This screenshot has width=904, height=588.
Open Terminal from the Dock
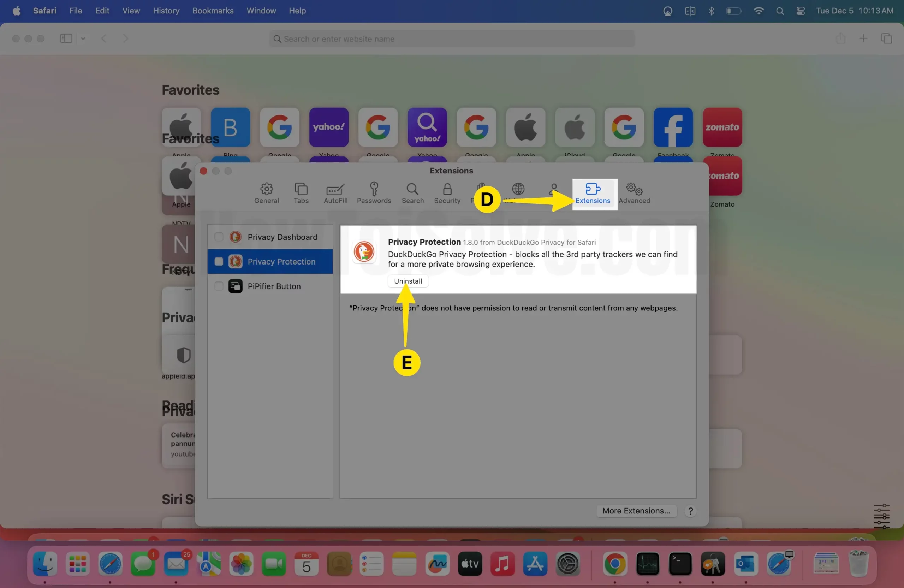tap(680, 564)
